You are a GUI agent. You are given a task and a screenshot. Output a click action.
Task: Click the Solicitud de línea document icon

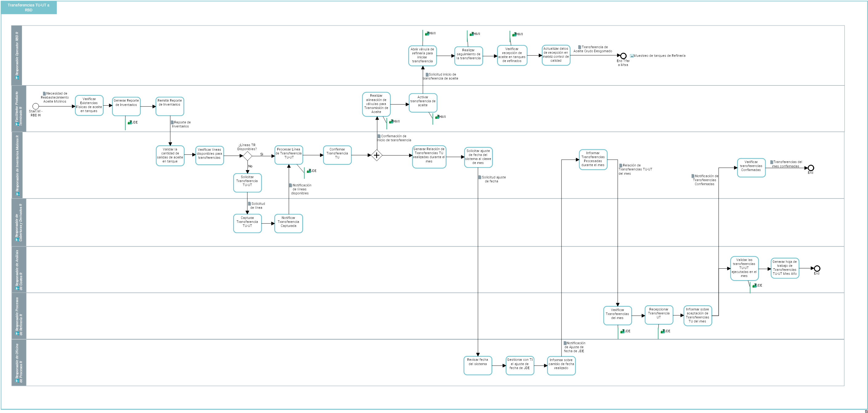click(249, 204)
